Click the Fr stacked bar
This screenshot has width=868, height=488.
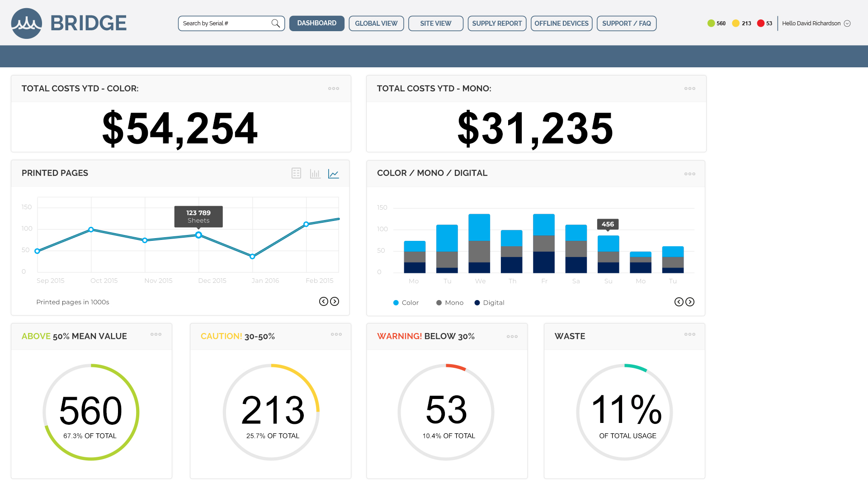click(544, 244)
